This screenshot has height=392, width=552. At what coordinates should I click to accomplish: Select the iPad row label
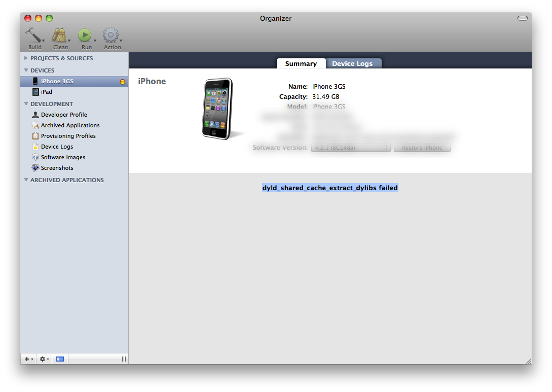[x=47, y=92]
